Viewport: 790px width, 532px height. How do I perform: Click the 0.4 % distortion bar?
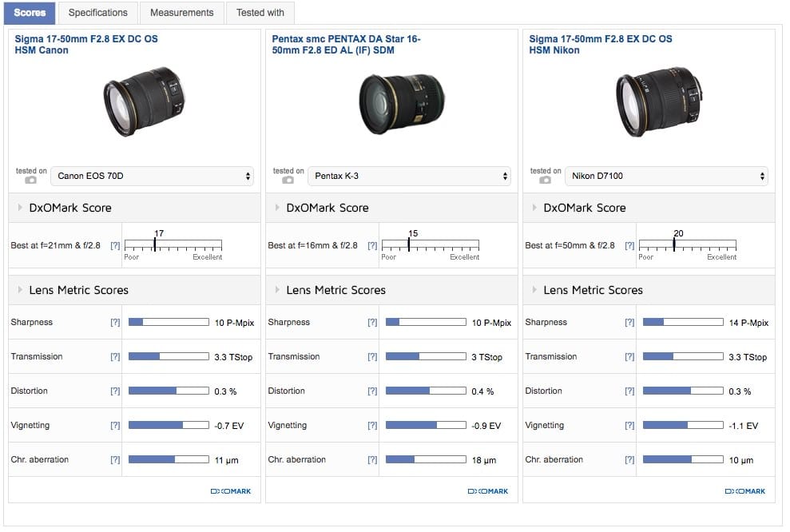[x=426, y=391]
